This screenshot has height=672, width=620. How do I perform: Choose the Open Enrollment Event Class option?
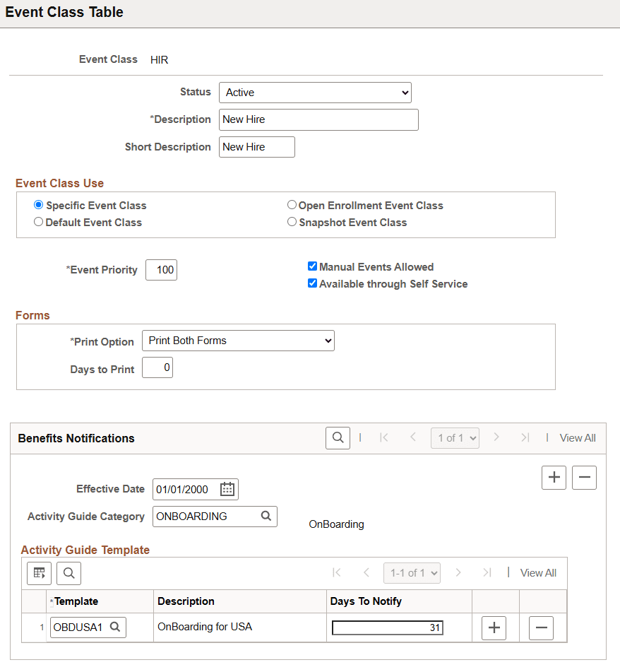pyautogui.click(x=292, y=205)
